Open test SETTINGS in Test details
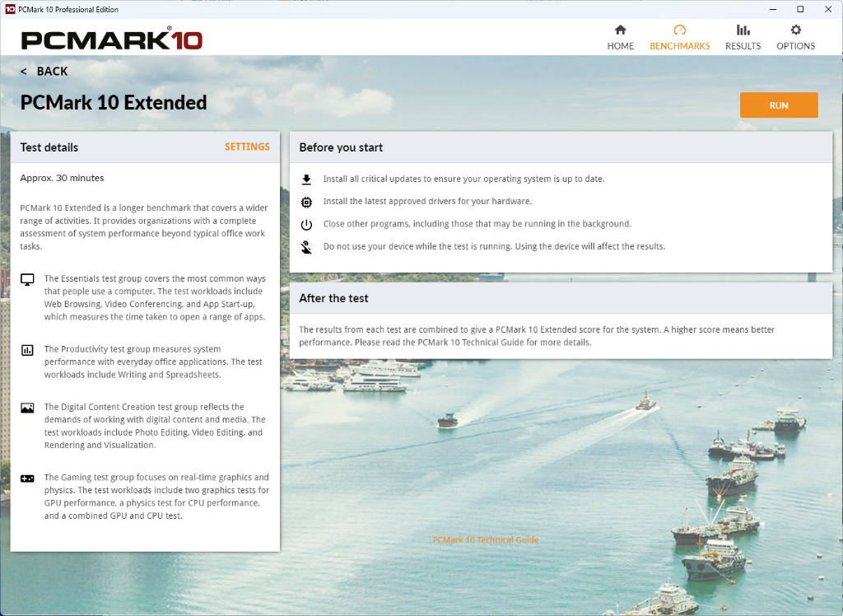 coord(247,147)
